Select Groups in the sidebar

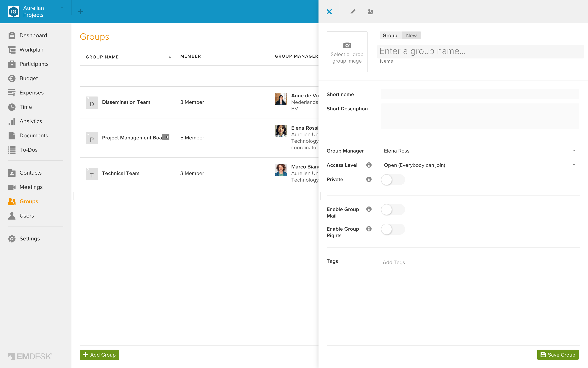tap(23, 202)
